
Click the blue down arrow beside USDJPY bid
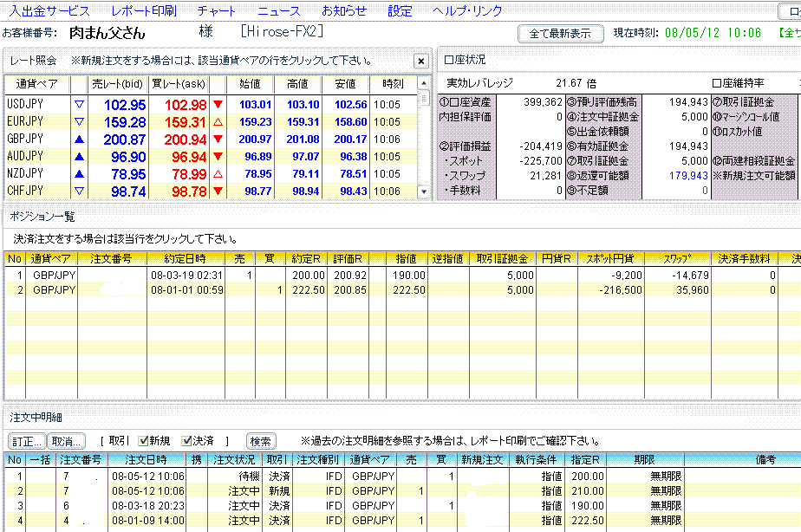click(79, 105)
